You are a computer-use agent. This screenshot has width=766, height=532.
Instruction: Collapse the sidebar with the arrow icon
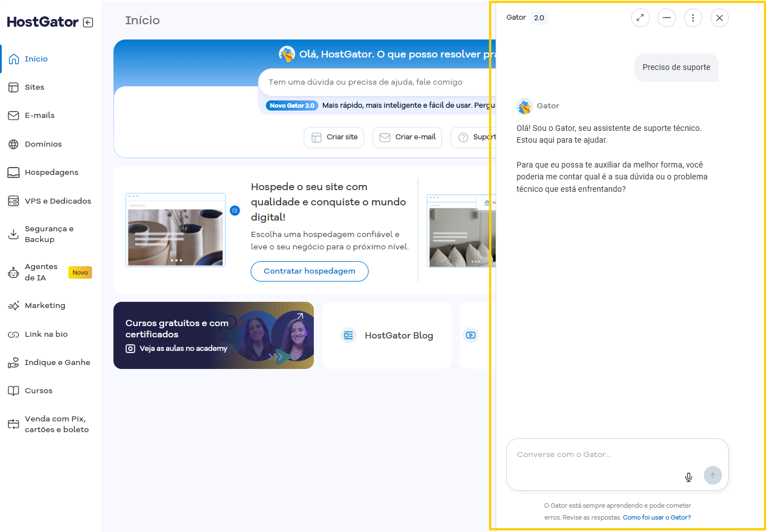88,23
